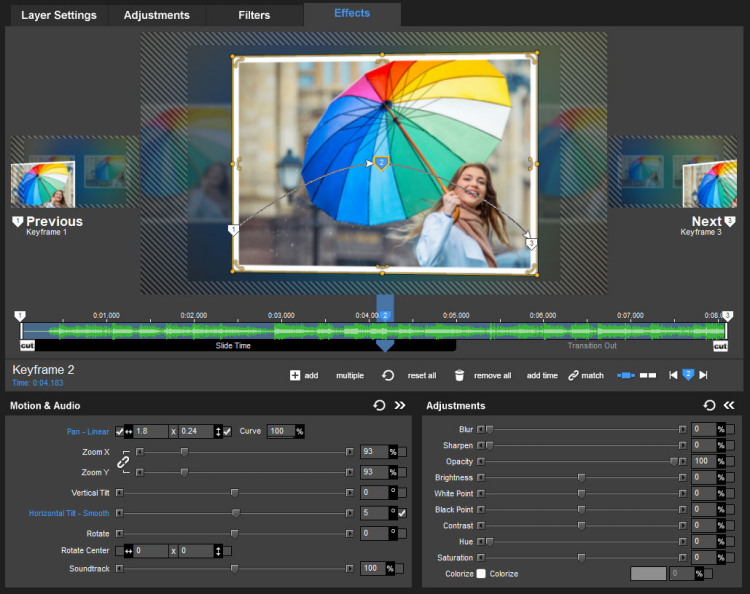
Task: Click the match link chain icon
Action: [x=574, y=375]
